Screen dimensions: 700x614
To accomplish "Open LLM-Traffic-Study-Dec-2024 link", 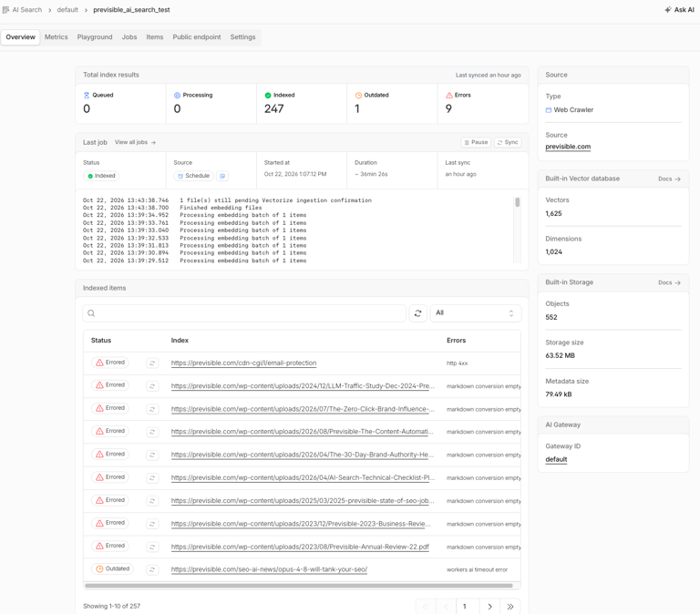I will 303,386.
